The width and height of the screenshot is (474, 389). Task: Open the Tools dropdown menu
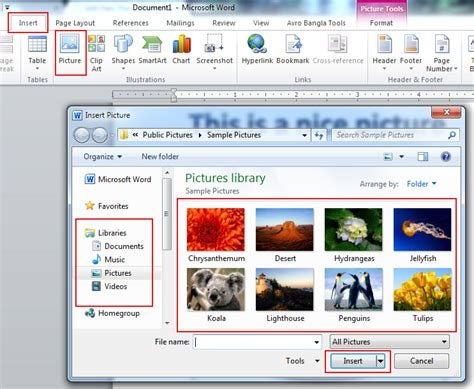coord(302,361)
